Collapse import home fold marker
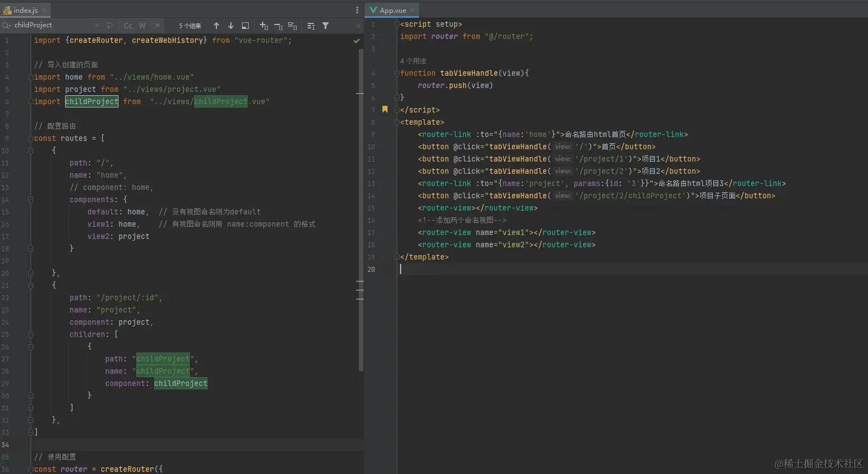The width and height of the screenshot is (868, 474). (x=31, y=77)
